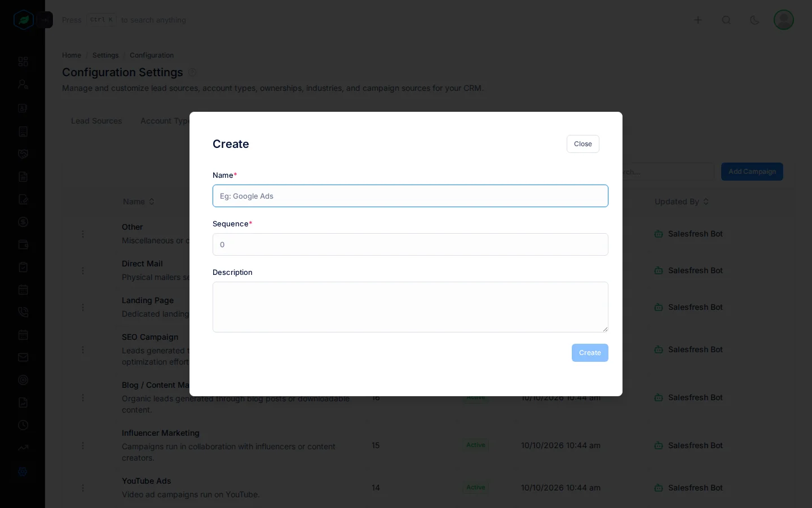
Task: Submit the form with the Create button
Action: click(x=590, y=353)
